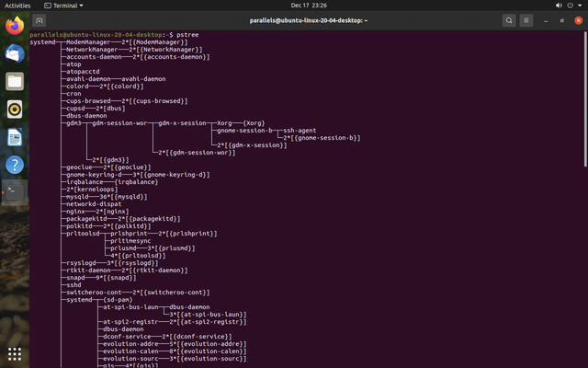Viewport: 588px width, 368px height.
Task: Click the 'colord' process entry
Action: point(77,86)
